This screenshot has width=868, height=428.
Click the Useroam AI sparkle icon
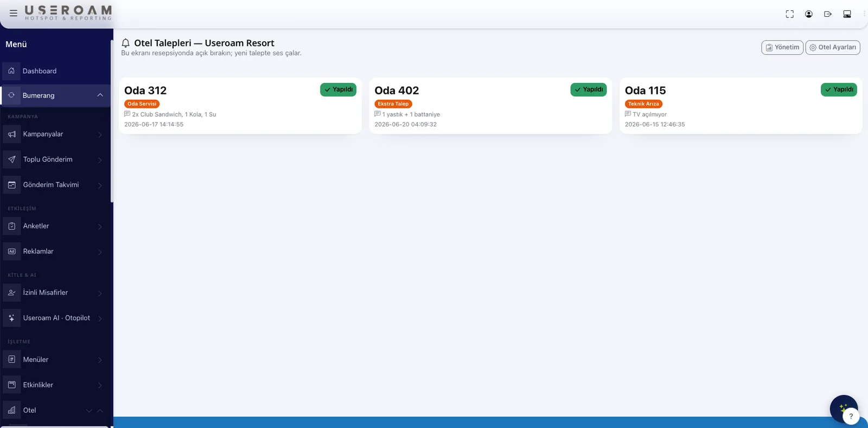point(12,318)
